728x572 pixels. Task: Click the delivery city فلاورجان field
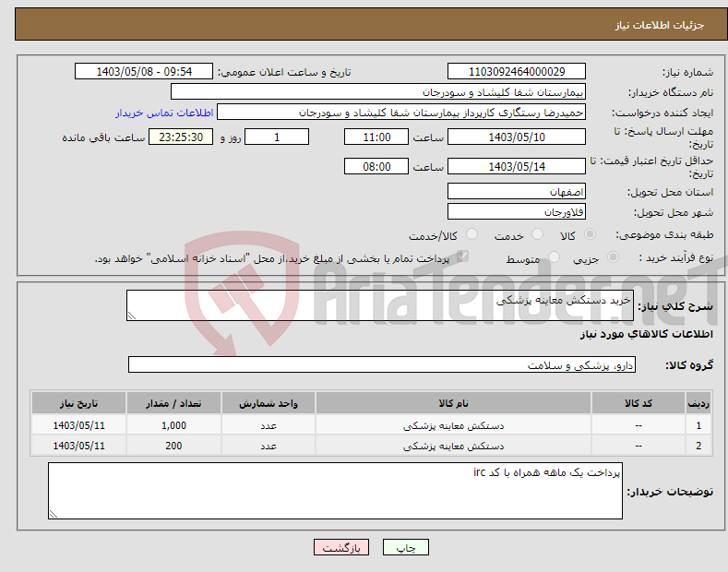517,211
